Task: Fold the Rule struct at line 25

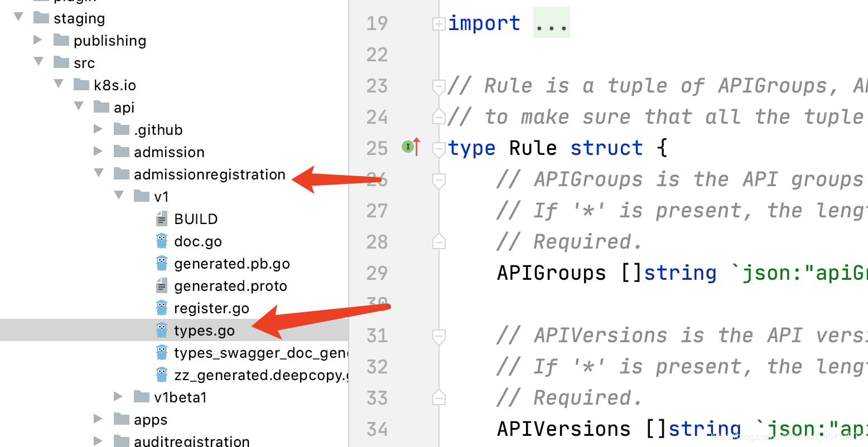Action: (439, 149)
